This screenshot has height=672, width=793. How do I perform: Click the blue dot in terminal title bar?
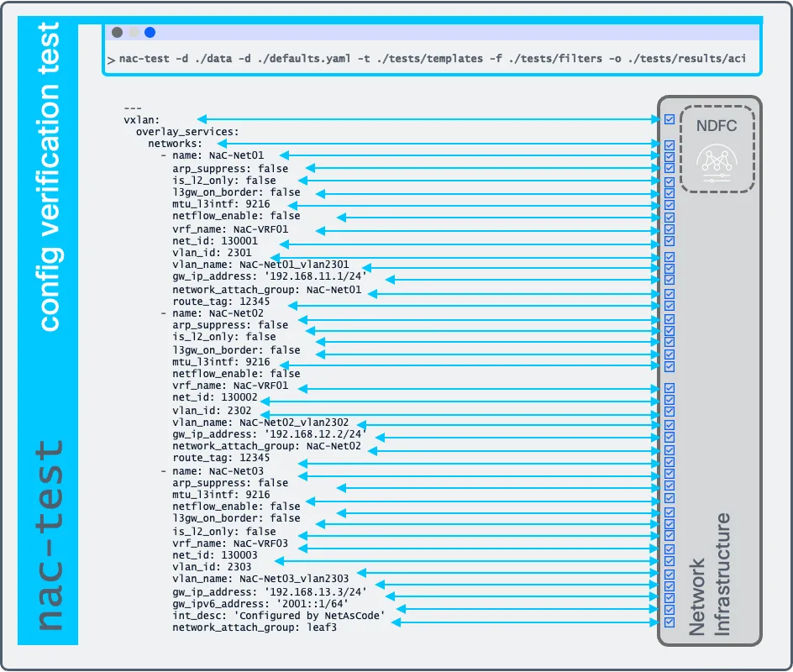(x=150, y=33)
